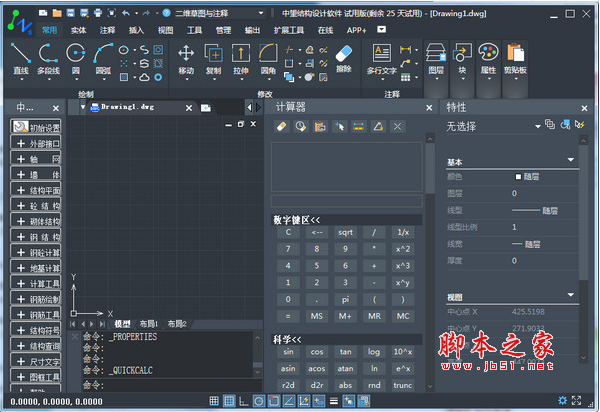Open the 视图 ribbon tab
The width and height of the screenshot is (600, 412).
[165, 31]
